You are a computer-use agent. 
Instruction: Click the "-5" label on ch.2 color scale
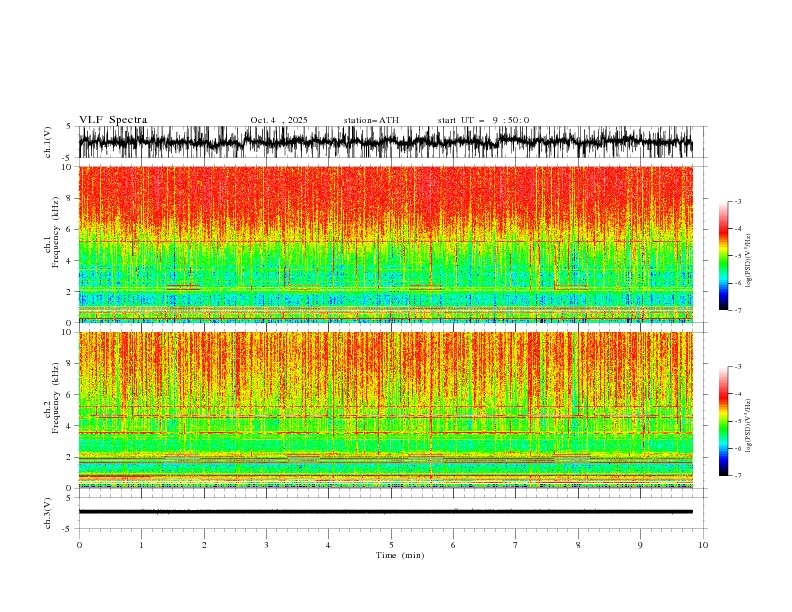[x=737, y=421]
